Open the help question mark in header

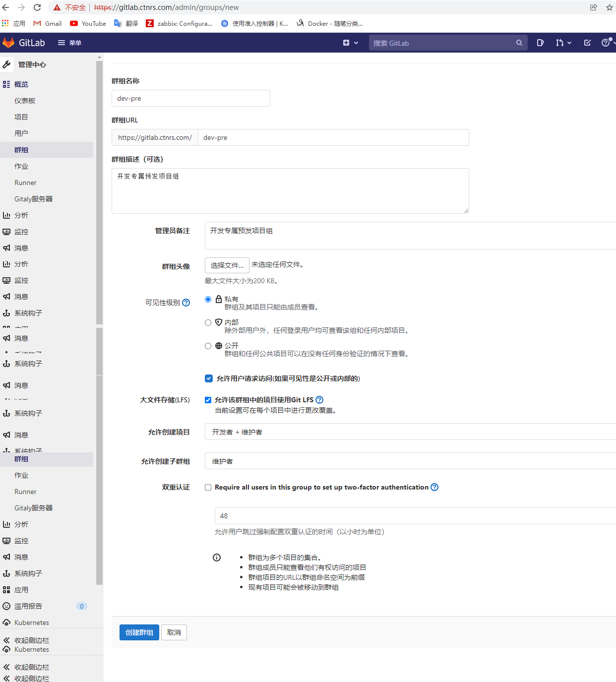click(x=606, y=43)
